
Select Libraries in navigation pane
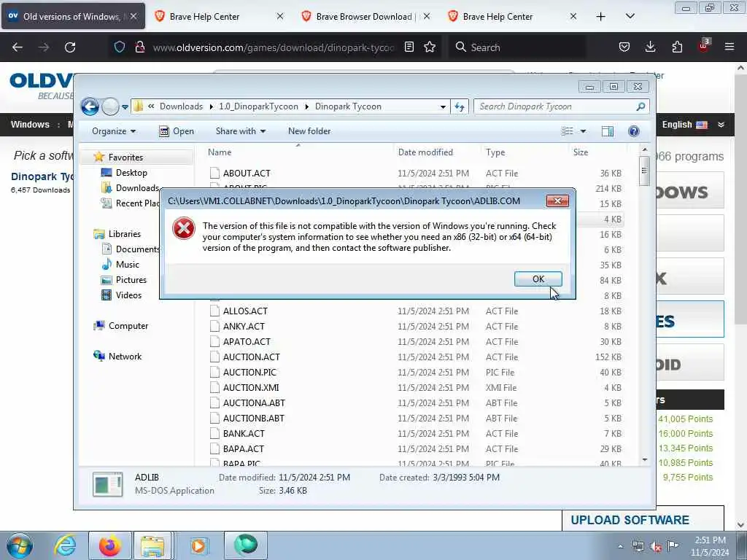click(124, 234)
